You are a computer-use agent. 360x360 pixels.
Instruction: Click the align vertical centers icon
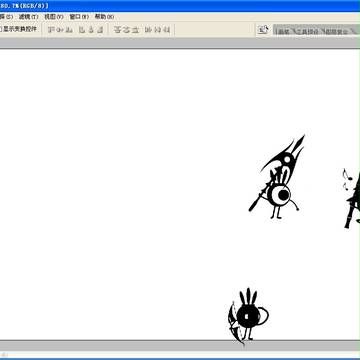[60, 30]
